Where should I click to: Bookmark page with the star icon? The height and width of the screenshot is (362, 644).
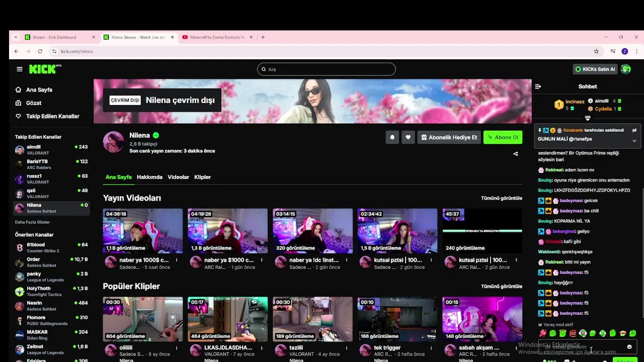[596, 51]
